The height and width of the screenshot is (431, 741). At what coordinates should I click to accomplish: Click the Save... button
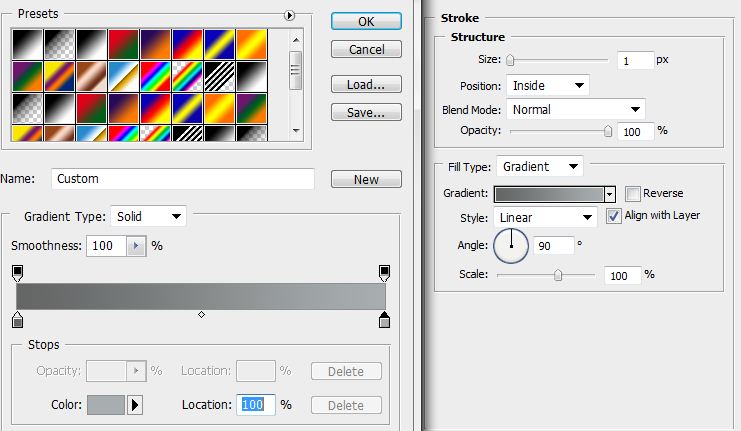pyautogui.click(x=366, y=112)
